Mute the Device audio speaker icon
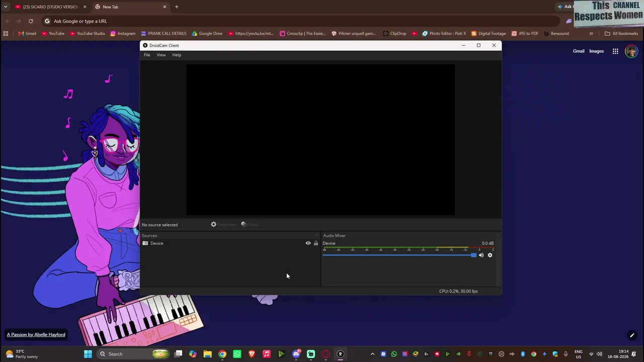Screen dimensions: 644x362 tap(481, 255)
